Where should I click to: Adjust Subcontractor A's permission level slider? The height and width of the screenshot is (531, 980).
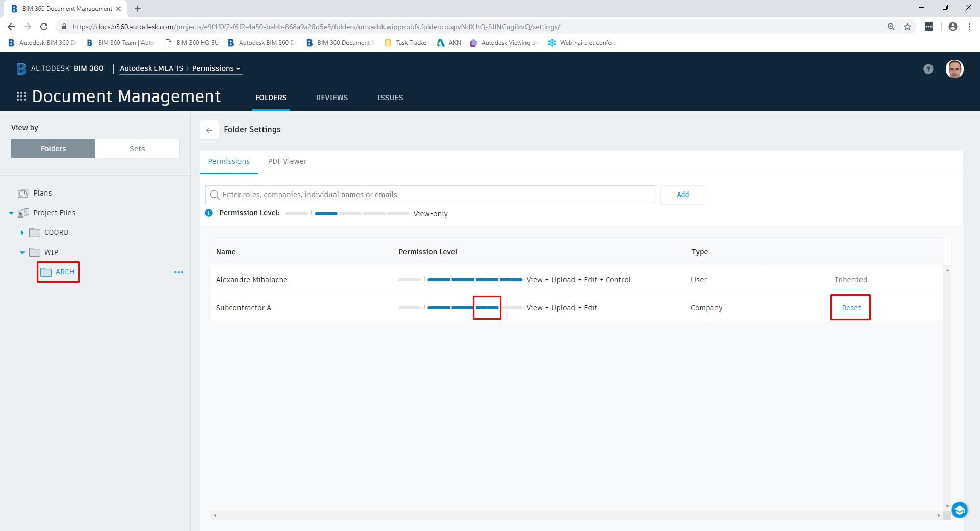(x=487, y=308)
